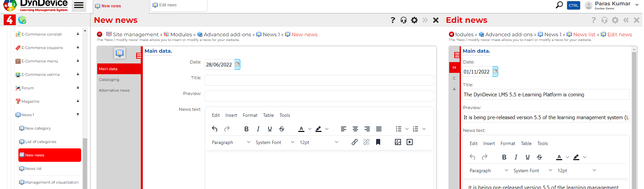Viewport: 644px width, 189px height.
Task: Toggle underline in New news editor
Action: [x=270, y=129]
